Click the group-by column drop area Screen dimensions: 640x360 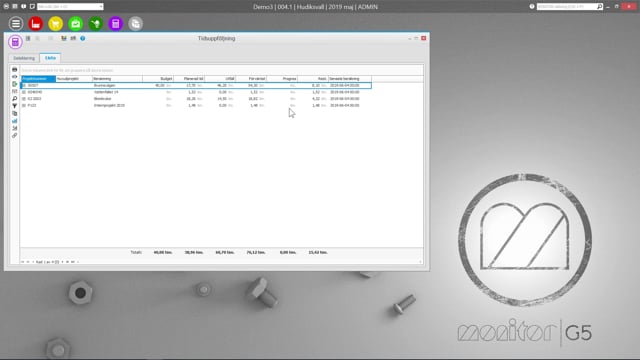pos(222,70)
